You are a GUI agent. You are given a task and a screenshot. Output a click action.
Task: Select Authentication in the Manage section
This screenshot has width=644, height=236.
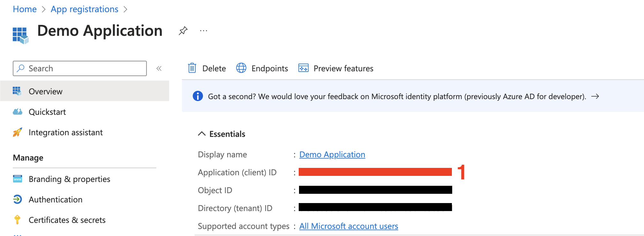(x=56, y=200)
